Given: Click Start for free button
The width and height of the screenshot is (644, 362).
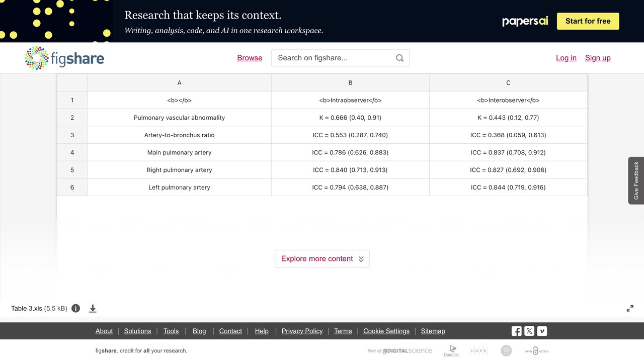Looking at the screenshot, I should (588, 21).
